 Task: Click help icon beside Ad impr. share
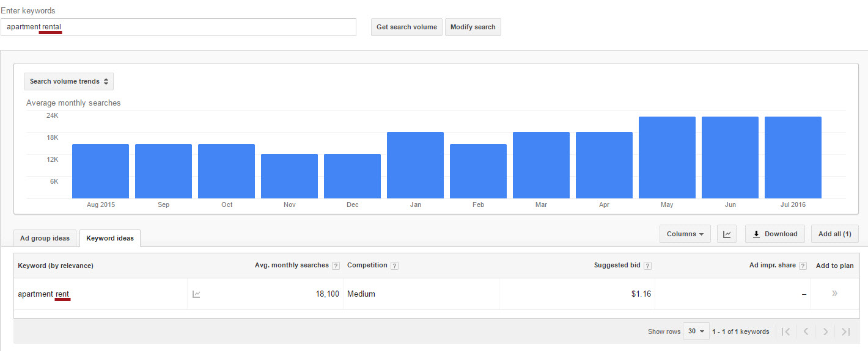pos(803,266)
